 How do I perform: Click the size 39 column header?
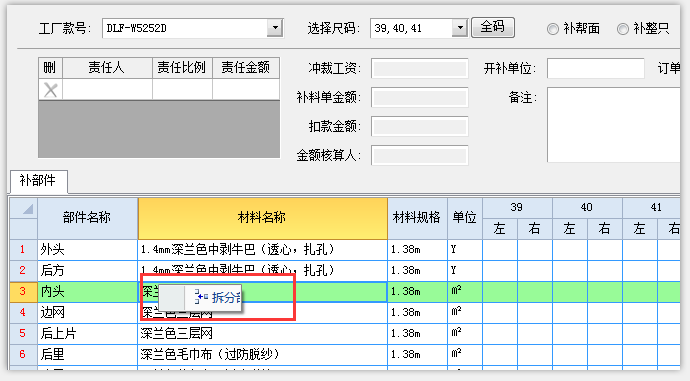click(517, 208)
